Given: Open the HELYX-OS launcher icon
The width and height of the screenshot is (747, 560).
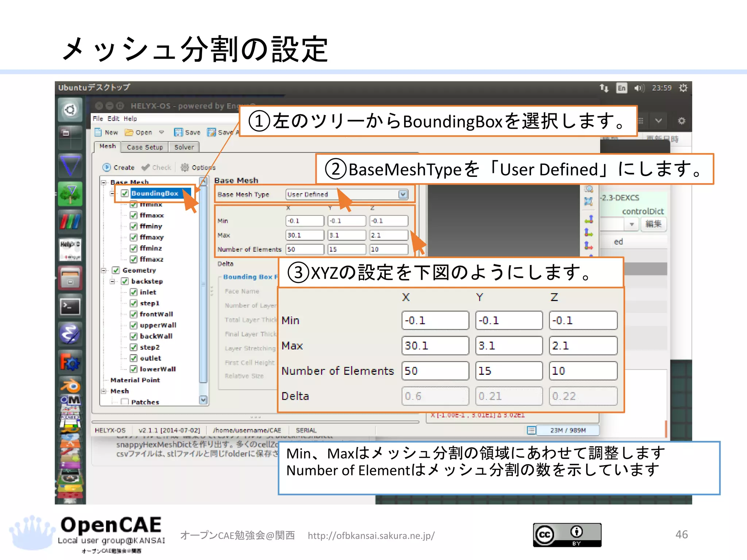Looking at the screenshot, I should click(70, 249).
